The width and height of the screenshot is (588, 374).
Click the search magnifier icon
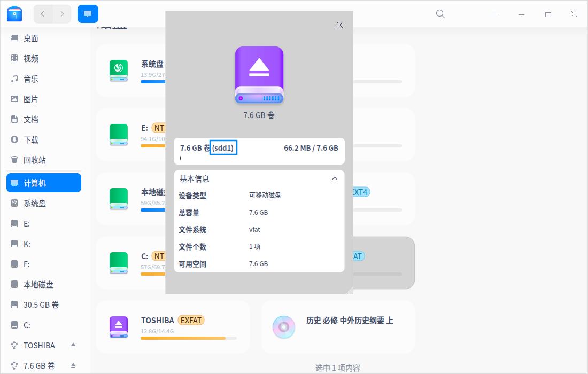click(440, 14)
